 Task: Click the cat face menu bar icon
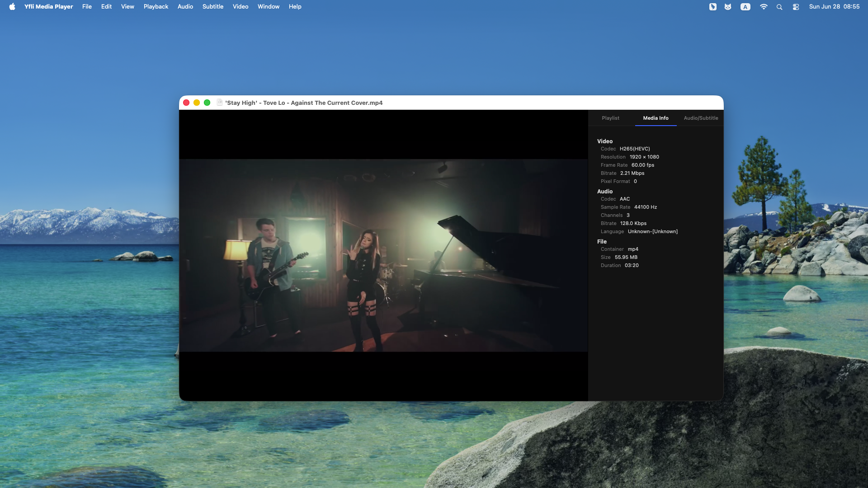tap(728, 6)
